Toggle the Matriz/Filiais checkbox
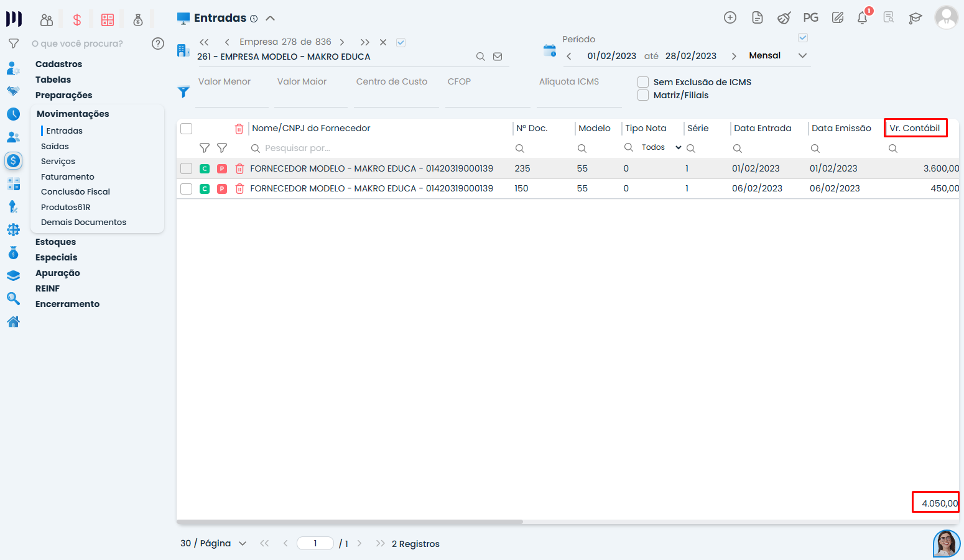 tap(643, 95)
